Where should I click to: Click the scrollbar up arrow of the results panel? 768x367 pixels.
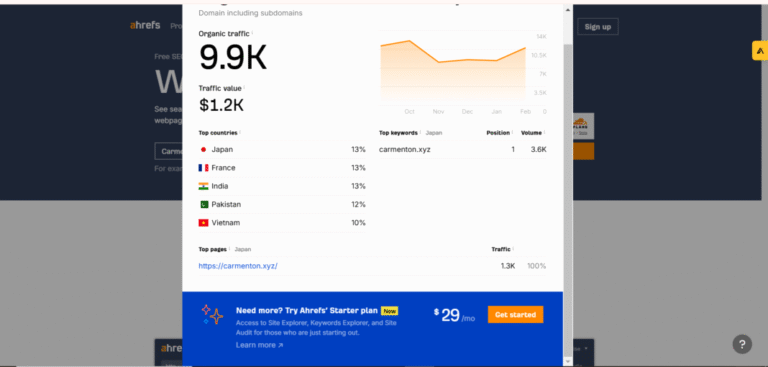pyautogui.click(x=568, y=10)
